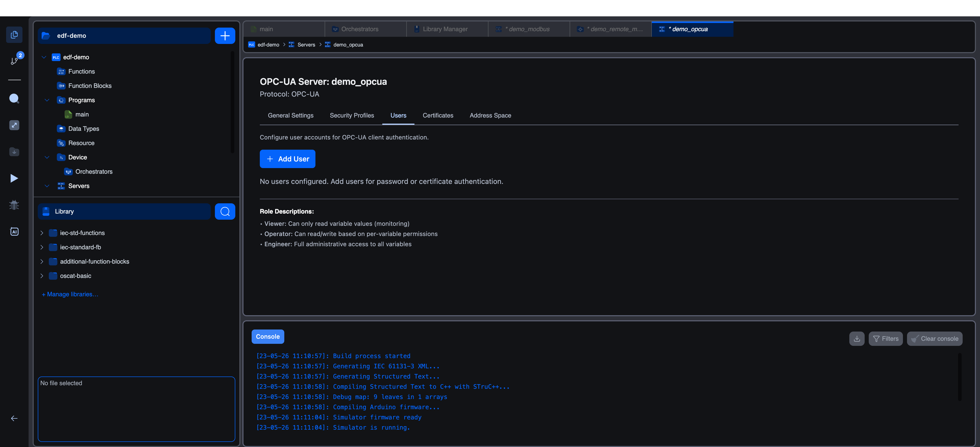The width and height of the screenshot is (980, 447).
Task: Click the Resource folder icon
Action: [x=61, y=143]
